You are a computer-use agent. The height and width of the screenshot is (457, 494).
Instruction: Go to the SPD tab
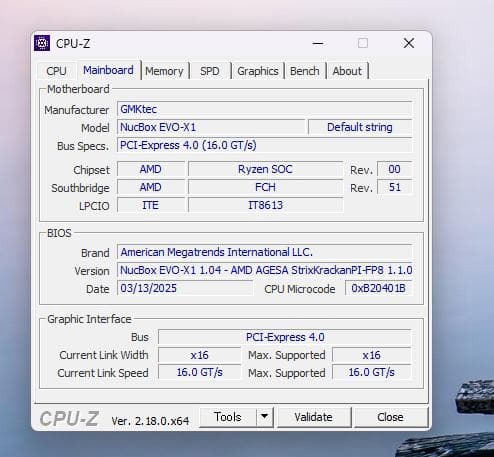click(210, 71)
